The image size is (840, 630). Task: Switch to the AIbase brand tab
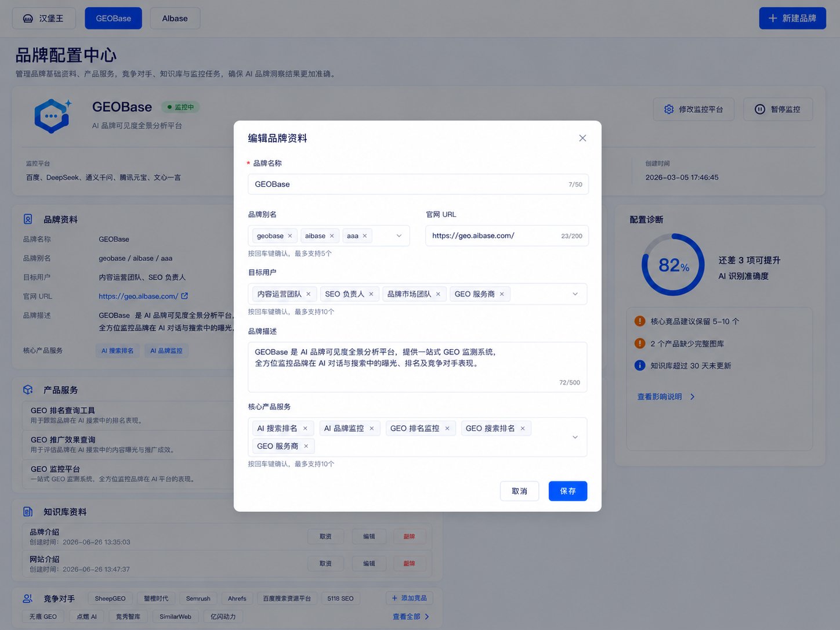click(175, 19)
